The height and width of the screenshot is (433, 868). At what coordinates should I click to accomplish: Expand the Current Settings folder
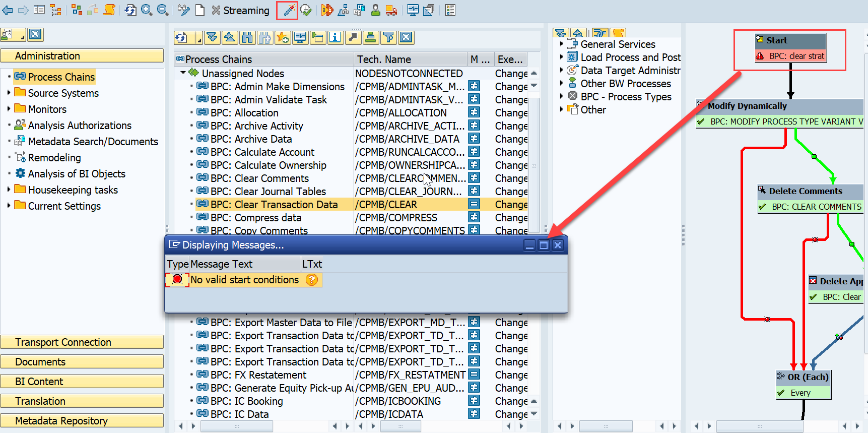pos(9,206)
